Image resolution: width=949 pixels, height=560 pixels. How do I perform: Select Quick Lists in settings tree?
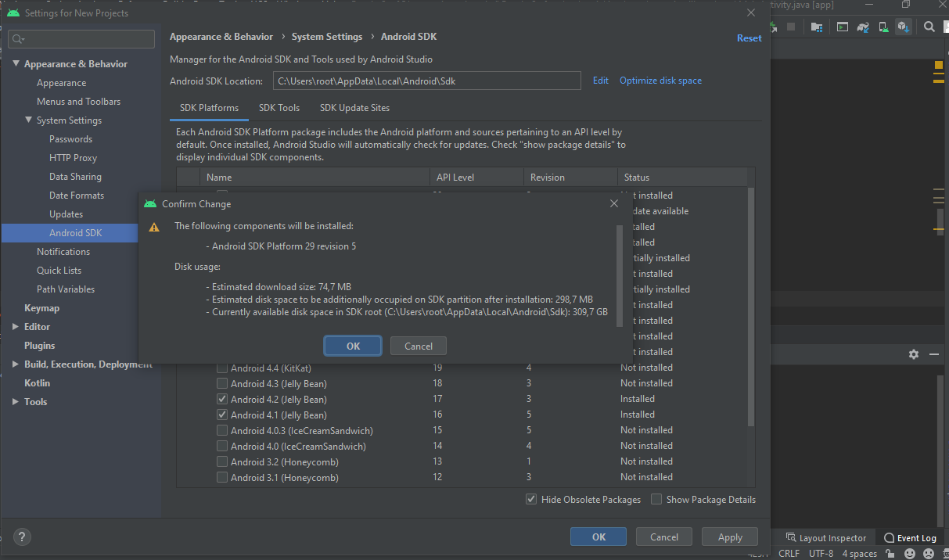coord(59,271)
